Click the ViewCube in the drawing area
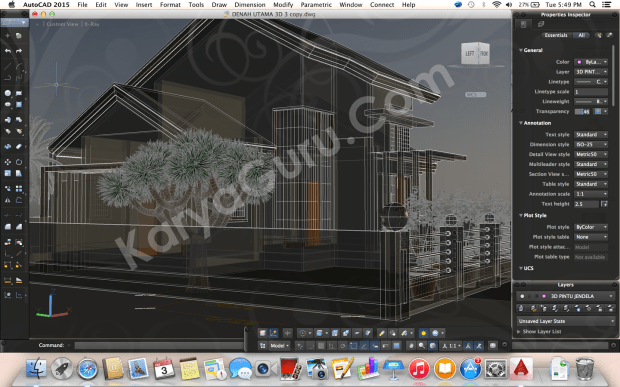This screenshot has height=387, width=620. pos(476,53)
